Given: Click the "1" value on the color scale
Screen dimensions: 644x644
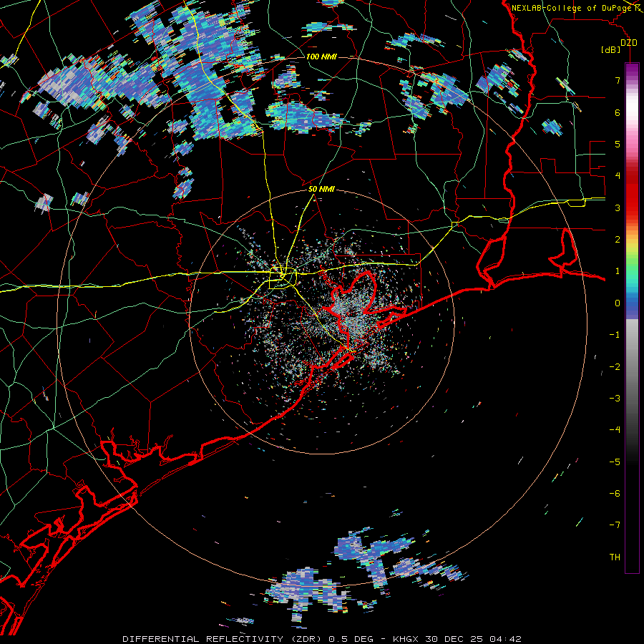Looking at the screenshot, I should click(617, 271).
